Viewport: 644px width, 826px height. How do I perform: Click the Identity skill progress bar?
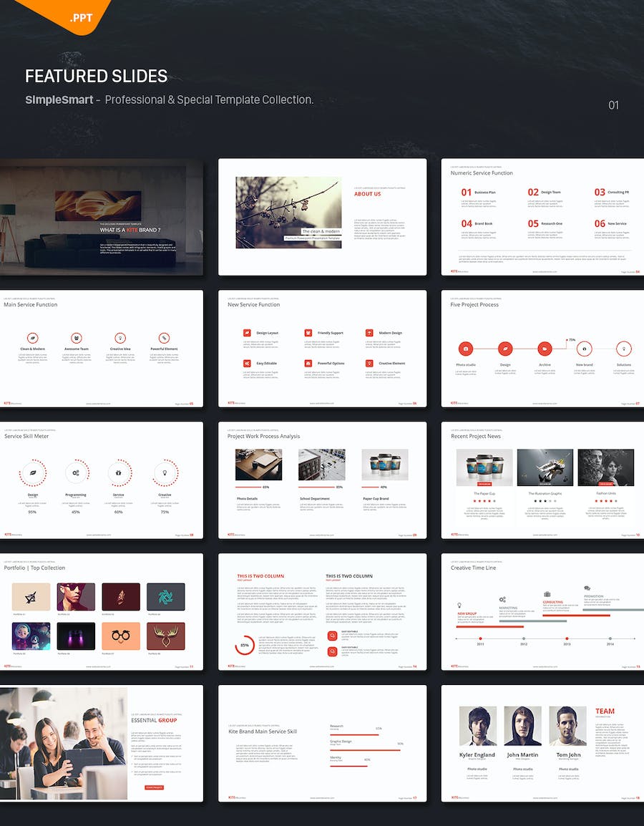click(x=348, y=765)
